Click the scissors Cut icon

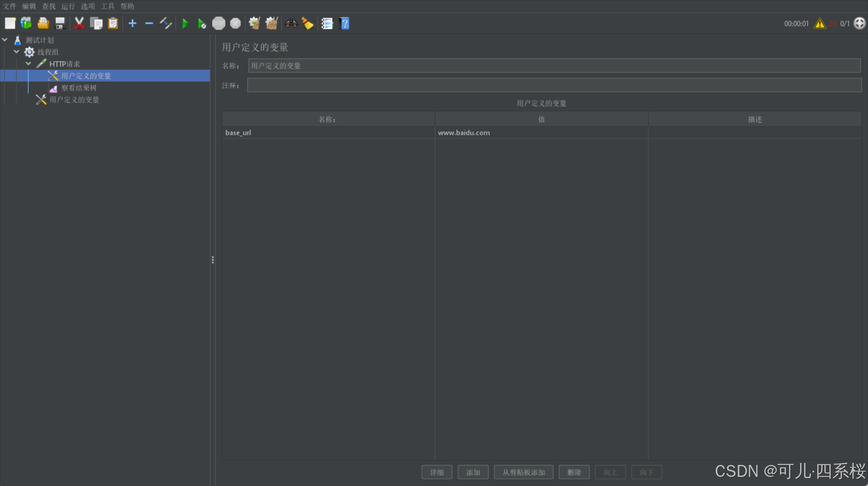[x=79, y=23]
